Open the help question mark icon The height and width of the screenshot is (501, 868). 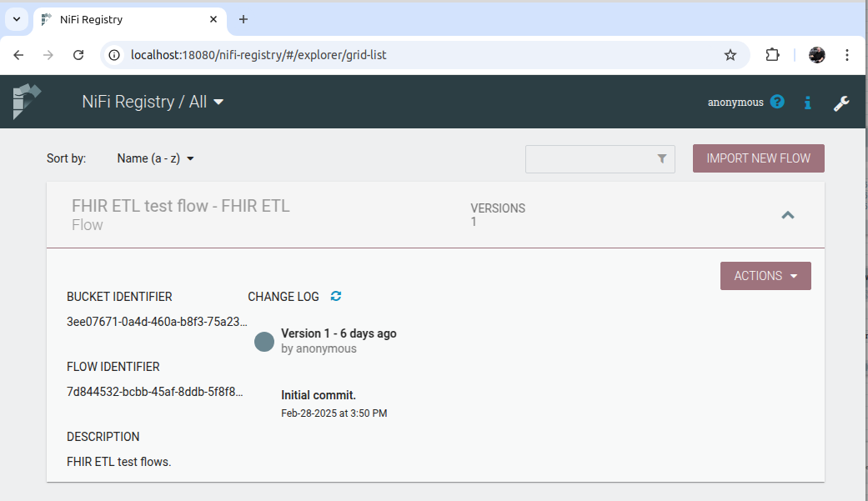pyautogui.click(x=777, y=102)
